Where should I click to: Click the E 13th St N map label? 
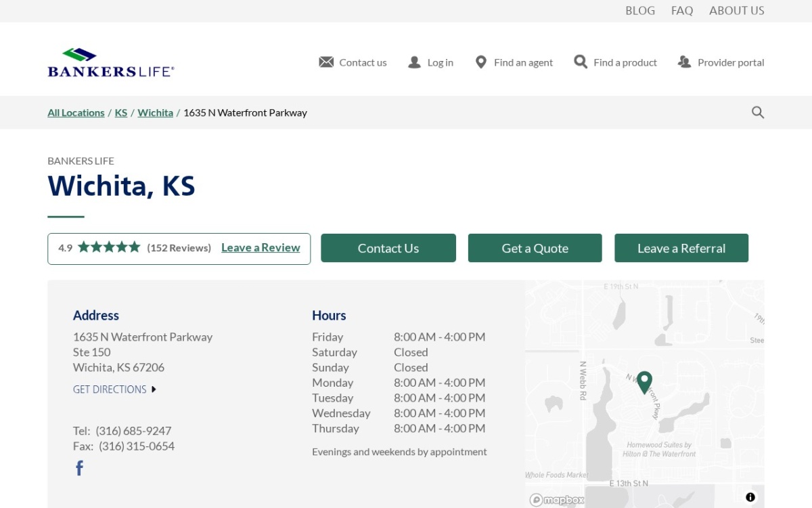pos(629,484)
